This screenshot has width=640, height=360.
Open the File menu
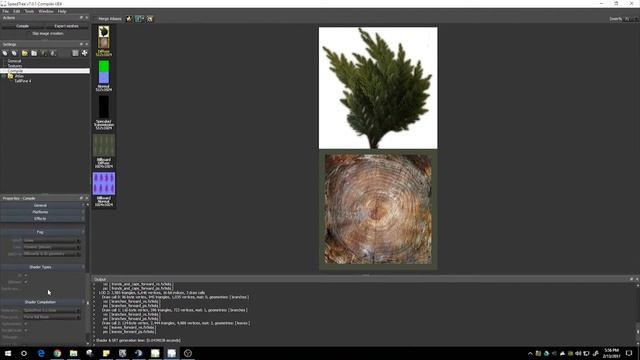tap(5, 11)
